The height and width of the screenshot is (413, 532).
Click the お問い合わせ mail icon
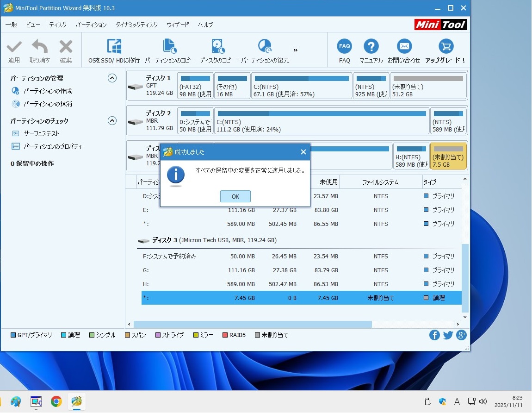click(404, 46)
